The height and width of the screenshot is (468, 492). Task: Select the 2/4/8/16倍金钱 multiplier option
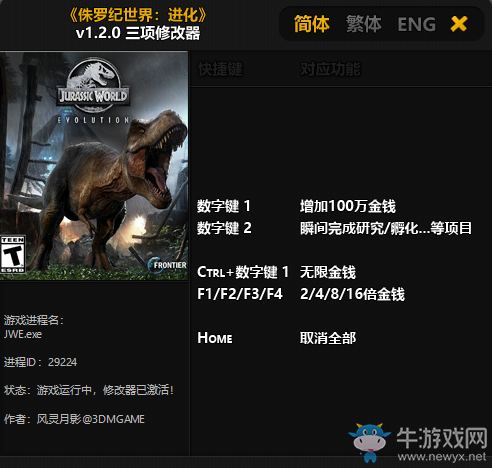352,294
